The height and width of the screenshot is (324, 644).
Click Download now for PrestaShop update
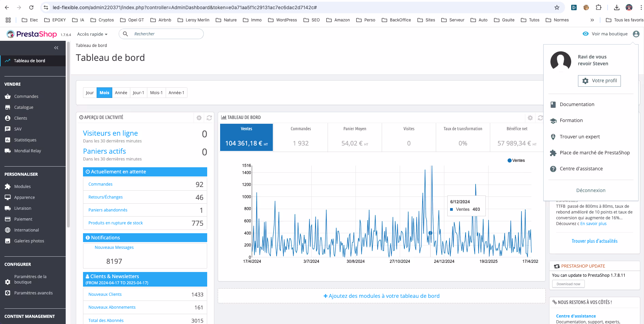coord(568,284)
